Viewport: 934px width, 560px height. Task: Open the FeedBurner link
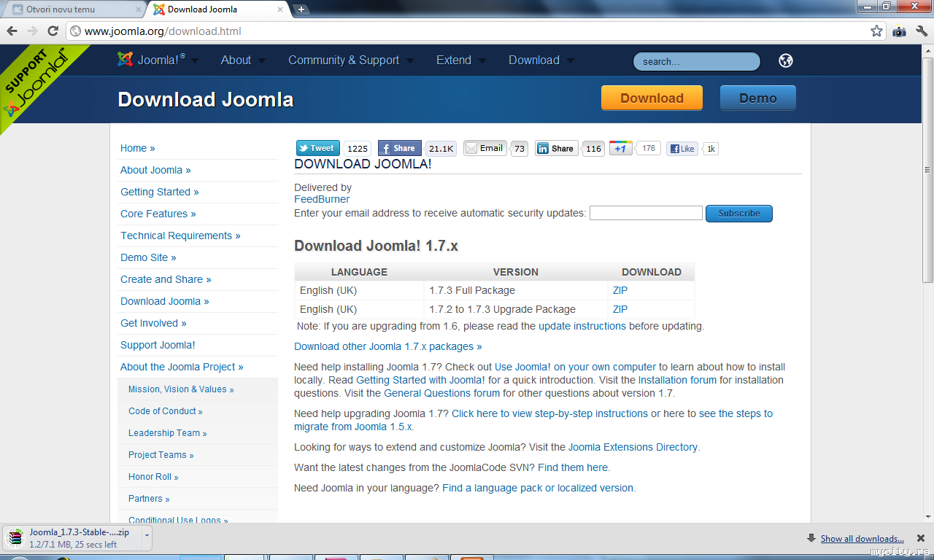(x=322, y=199)
